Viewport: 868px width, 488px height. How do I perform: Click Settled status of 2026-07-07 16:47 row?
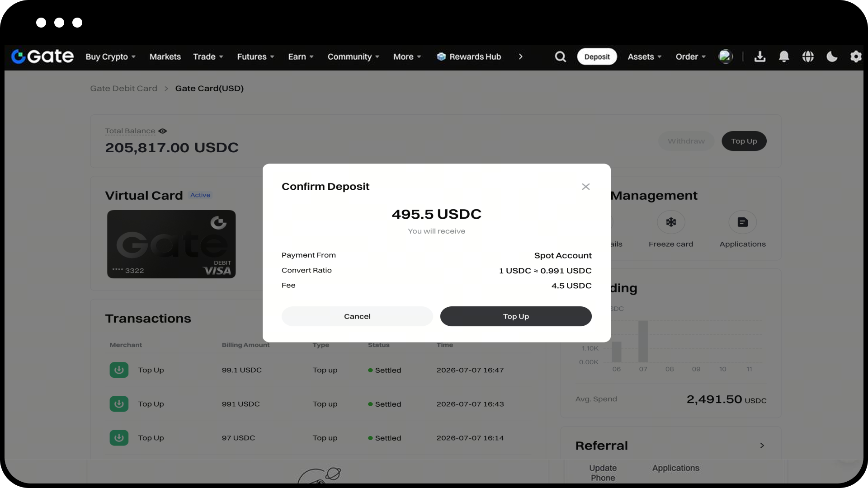pyautogui.click(x=385, y=370)
